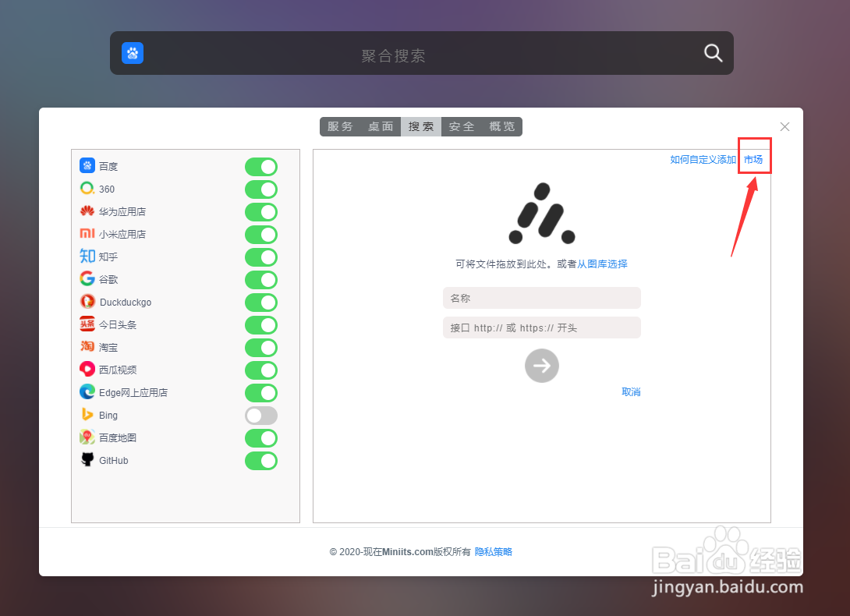The width and height of the screenshot is (850, 616).
Task: Click the 接口 URL input field
Action: [541, 328]
